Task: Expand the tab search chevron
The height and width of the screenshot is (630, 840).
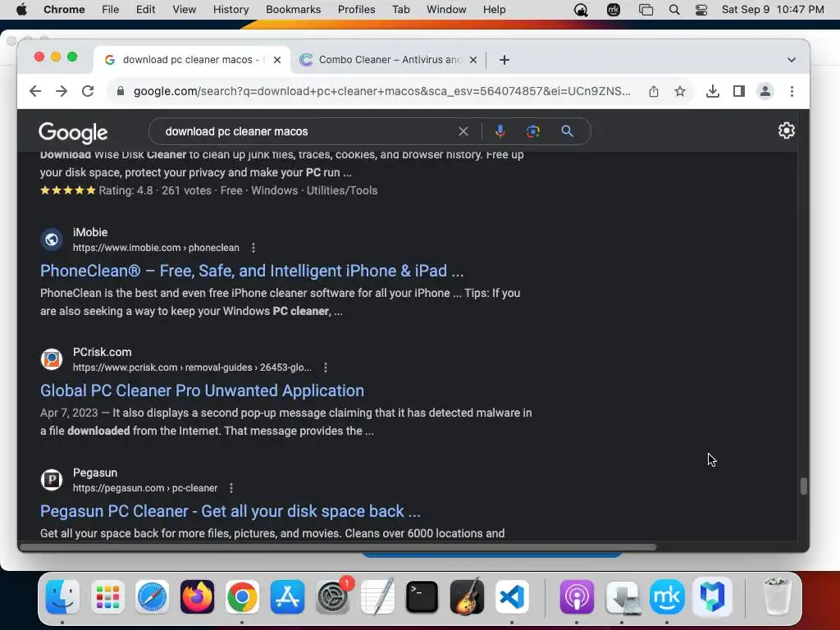Action: [x=792, y=60]
